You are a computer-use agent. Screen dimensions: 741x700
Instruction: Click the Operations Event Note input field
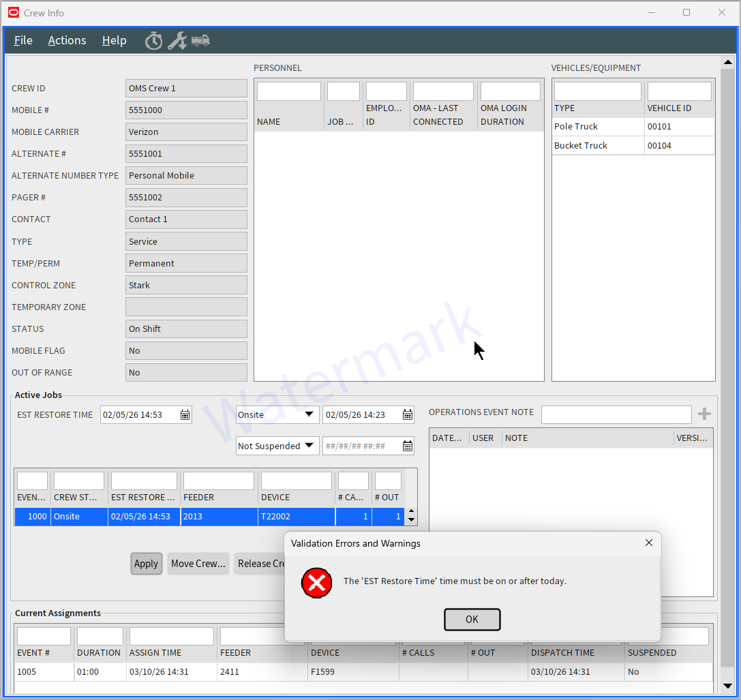coord(616,414)
